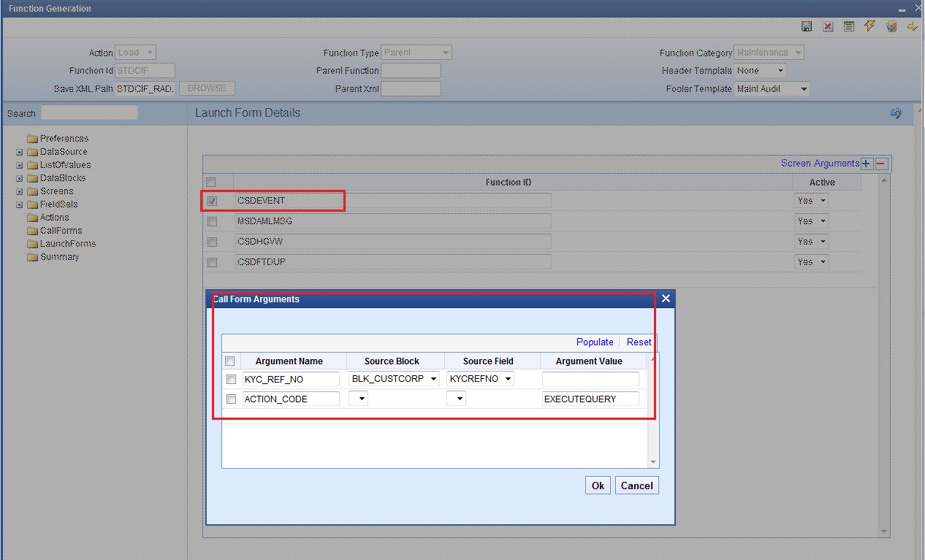Expand the Screens tree node

[x=20, y=192]
